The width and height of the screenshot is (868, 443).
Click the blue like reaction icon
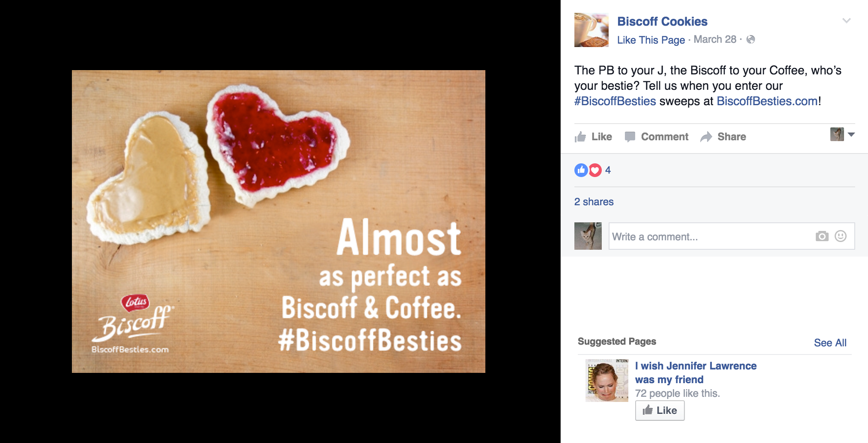[581, 170]
